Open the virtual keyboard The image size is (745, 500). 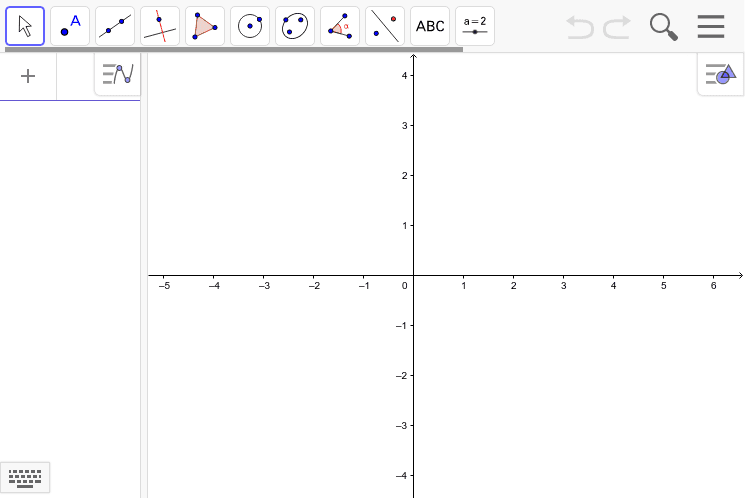25,478
